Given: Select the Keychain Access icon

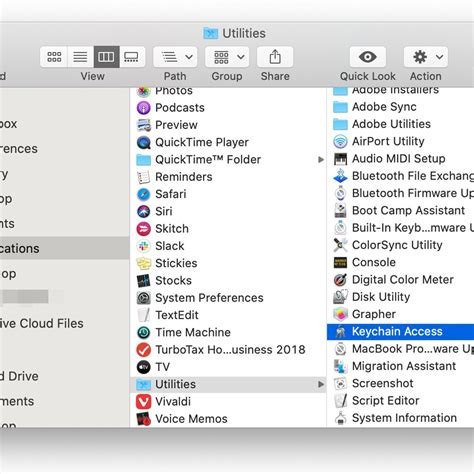Looking at the screenshot, I should 340,332.
